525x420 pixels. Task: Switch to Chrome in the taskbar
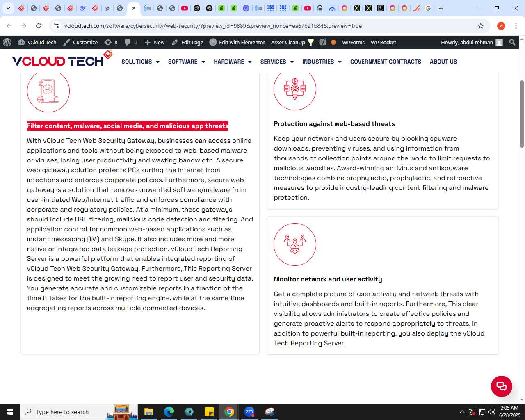[229, 412]
